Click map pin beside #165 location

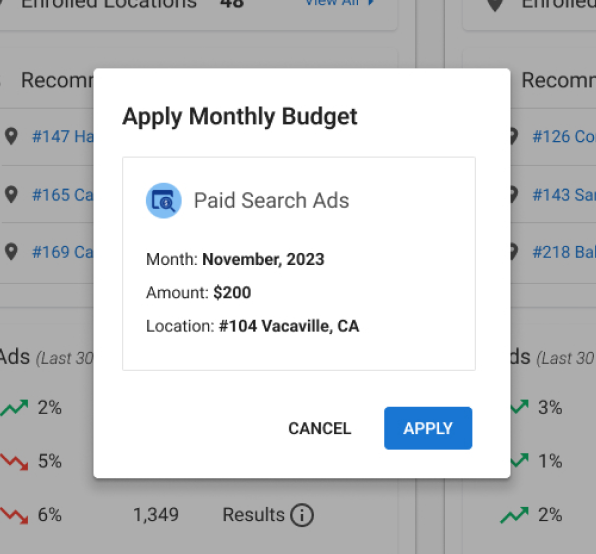[11, 195]
